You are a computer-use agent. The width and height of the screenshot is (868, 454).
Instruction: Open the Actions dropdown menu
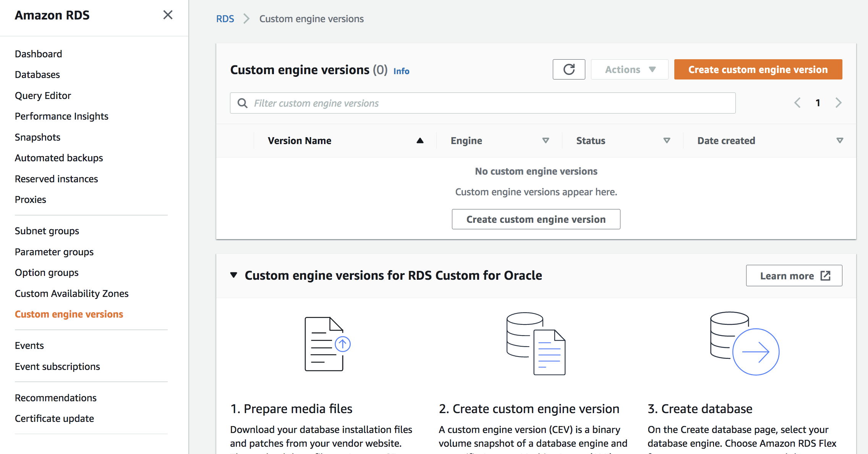630,70
